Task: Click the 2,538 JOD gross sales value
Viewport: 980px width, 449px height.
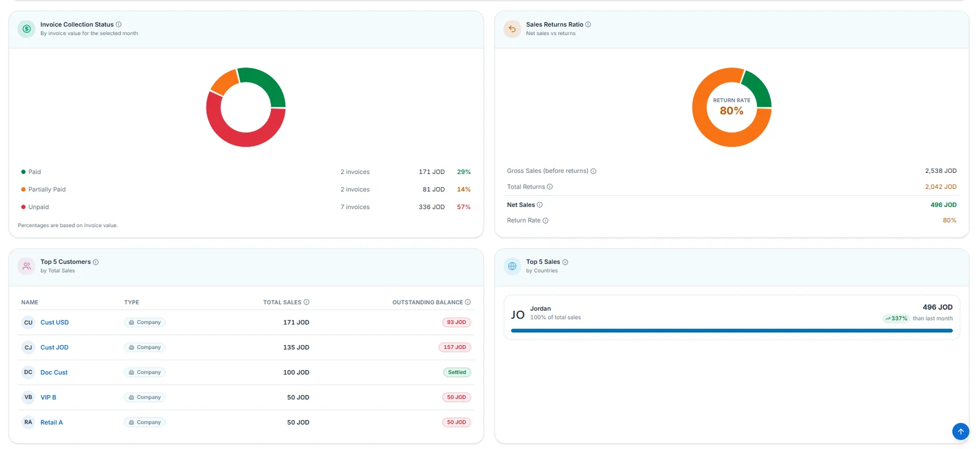Action: (941, 171)
